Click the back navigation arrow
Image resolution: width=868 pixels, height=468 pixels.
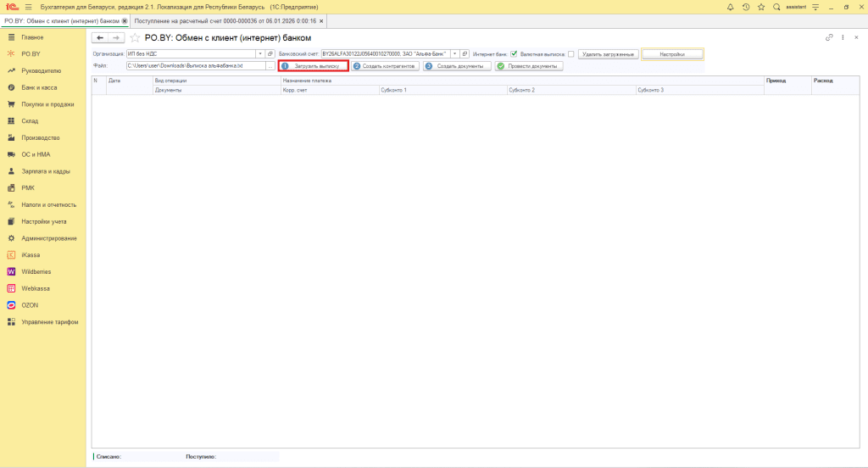tap(100, 38)
